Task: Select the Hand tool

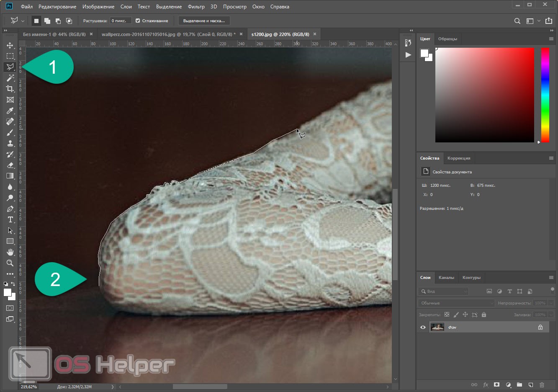Action: (10, 252)
